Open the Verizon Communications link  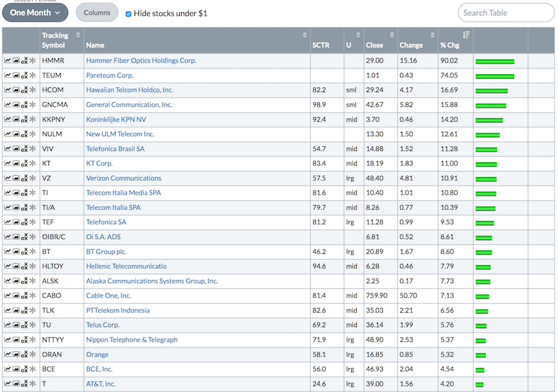[123, 178]
